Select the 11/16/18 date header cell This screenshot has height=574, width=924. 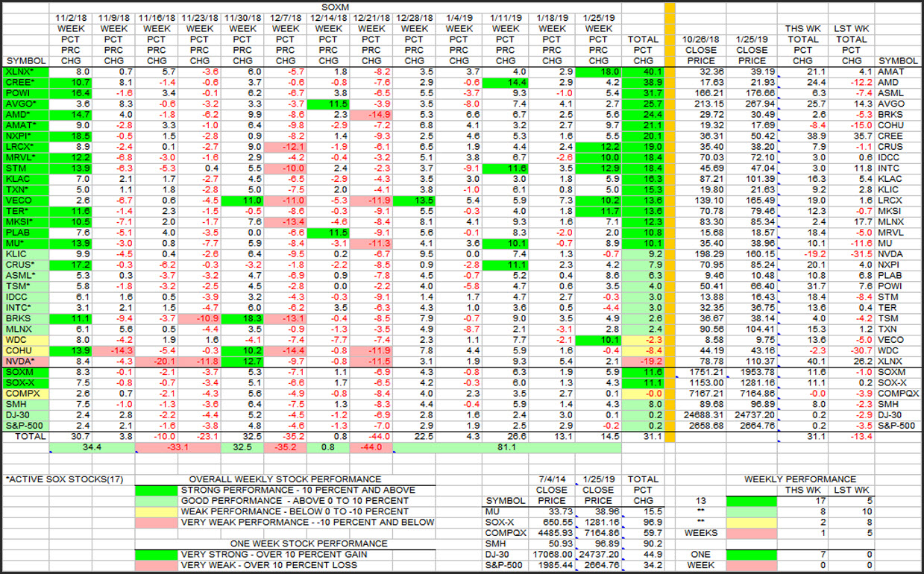click(156, 17)
